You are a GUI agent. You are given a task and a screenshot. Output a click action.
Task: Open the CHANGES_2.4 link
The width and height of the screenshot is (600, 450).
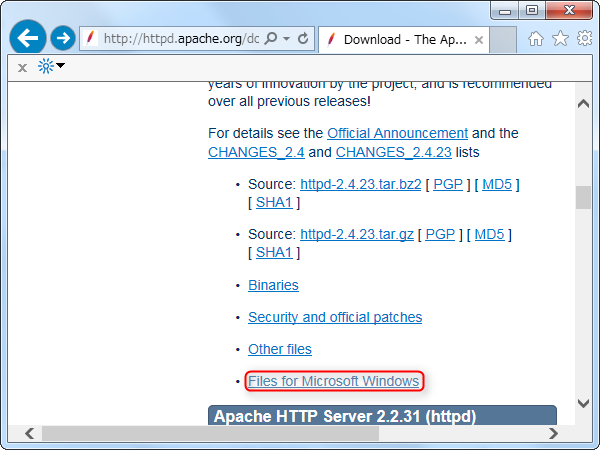point(256,152)
